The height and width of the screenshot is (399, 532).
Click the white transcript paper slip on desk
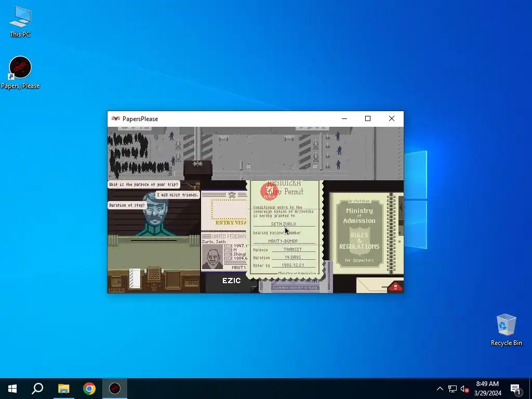[x=135, y=278]
